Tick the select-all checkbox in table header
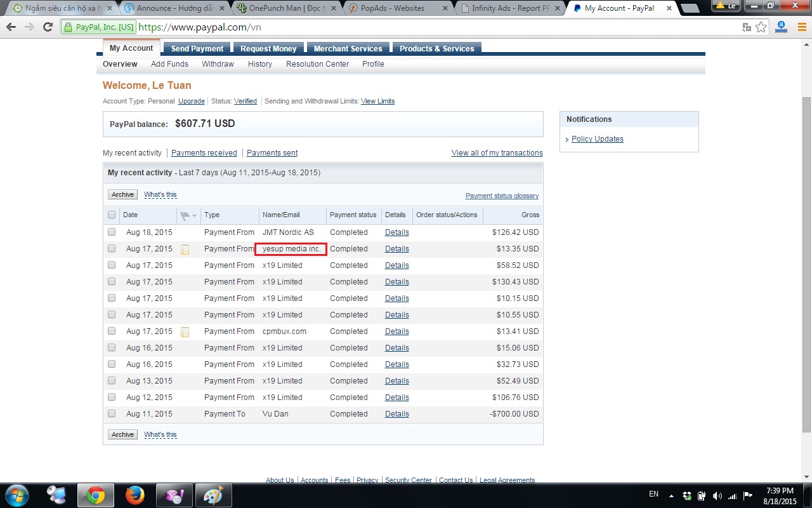This screenshot has height=508, width=812. pos(112,215)
